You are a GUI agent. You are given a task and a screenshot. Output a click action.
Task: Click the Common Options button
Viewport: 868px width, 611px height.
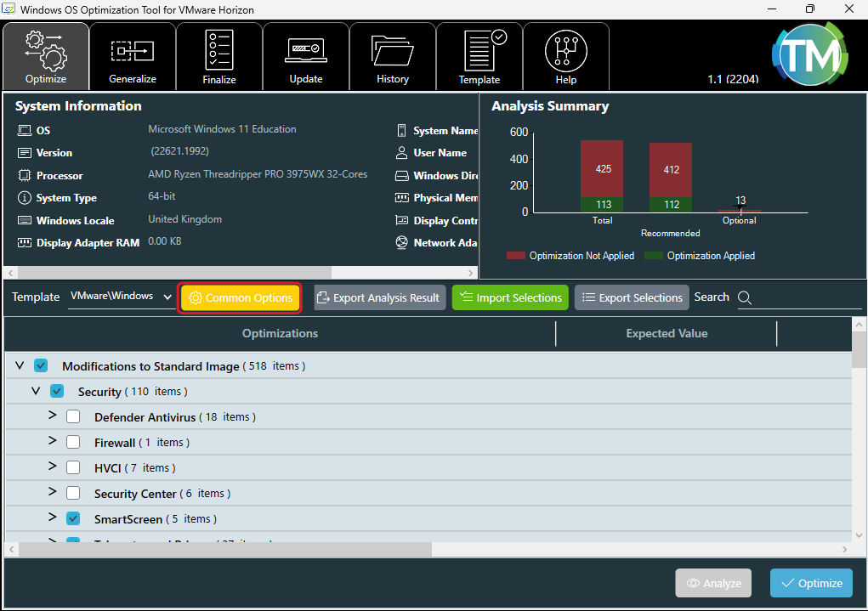coord(241,297)
